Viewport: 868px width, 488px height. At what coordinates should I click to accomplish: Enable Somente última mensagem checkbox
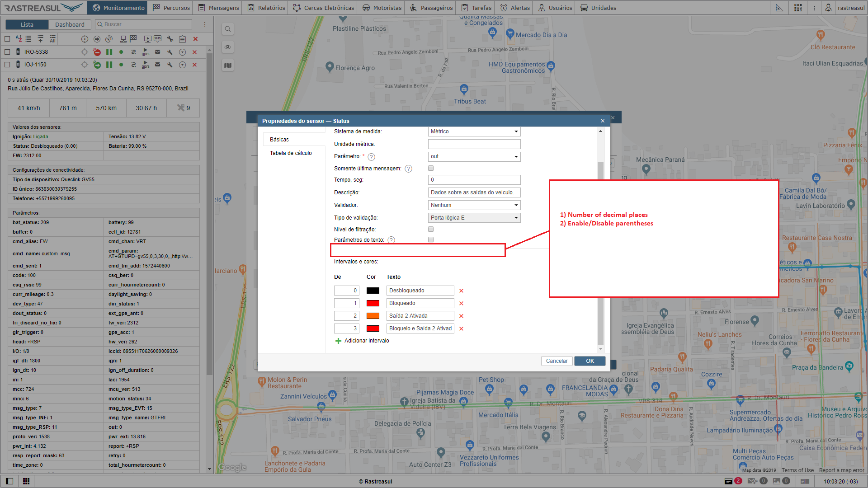[431, 168]
